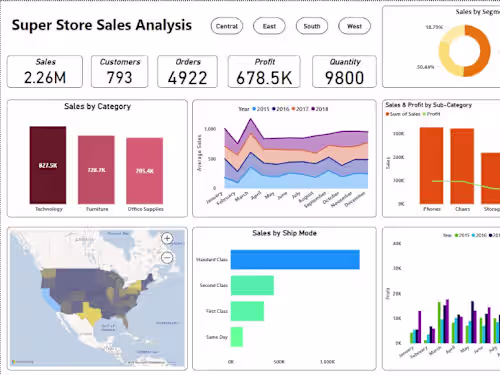This screenshot has width=500, height=375.
Task: Select the Same Day bar
Action: point(237,337)
